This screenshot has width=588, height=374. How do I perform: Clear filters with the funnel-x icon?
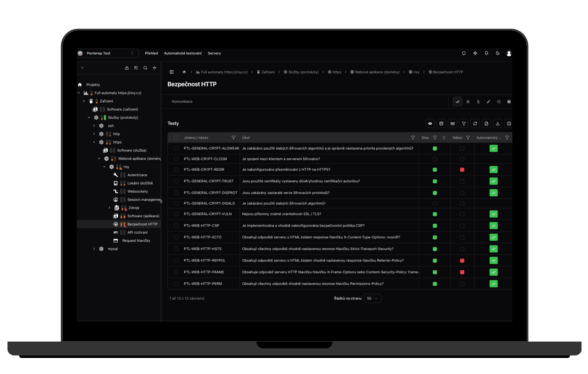coord(464,124)
